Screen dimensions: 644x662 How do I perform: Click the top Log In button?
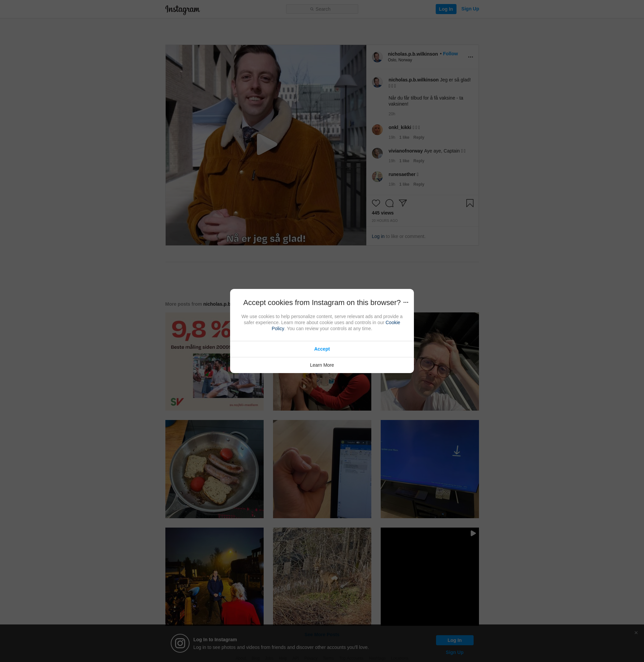pos(446,9)
